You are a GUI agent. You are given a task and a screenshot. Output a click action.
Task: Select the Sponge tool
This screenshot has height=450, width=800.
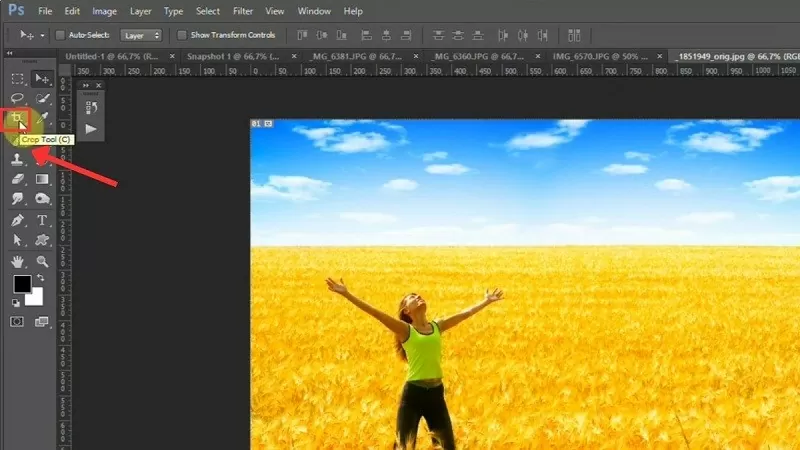pos(42,198)
